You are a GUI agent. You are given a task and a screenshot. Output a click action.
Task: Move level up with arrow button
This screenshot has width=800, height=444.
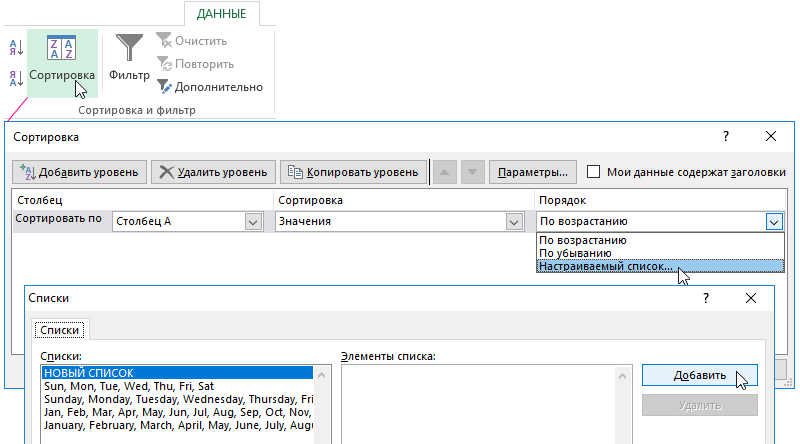point(444,172)
